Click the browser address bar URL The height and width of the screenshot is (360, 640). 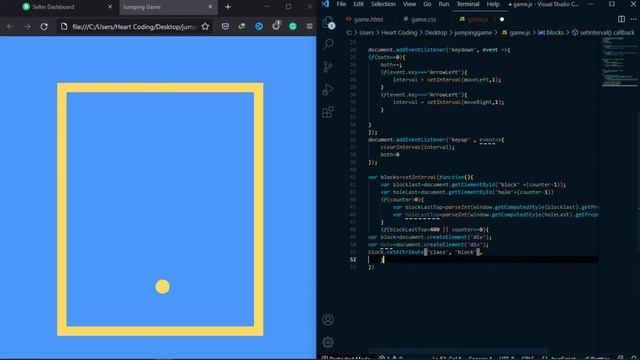(x=134, y=27)
